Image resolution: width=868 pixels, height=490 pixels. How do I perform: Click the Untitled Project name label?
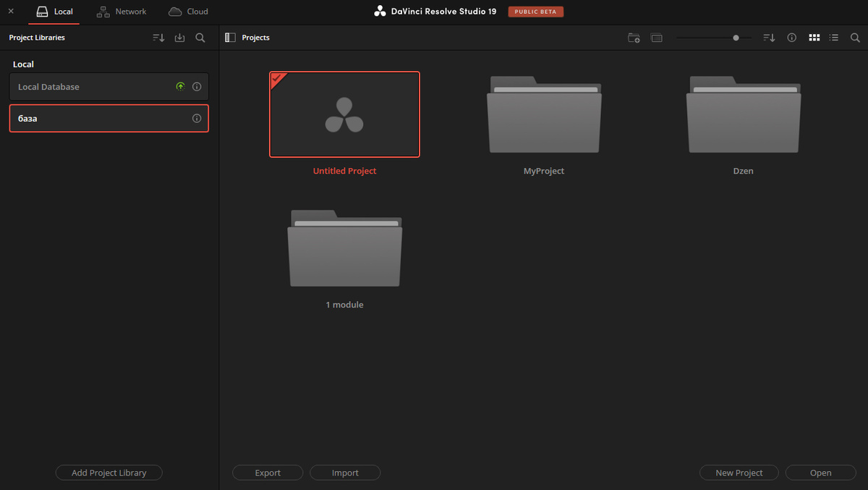(x=344, y=171)
